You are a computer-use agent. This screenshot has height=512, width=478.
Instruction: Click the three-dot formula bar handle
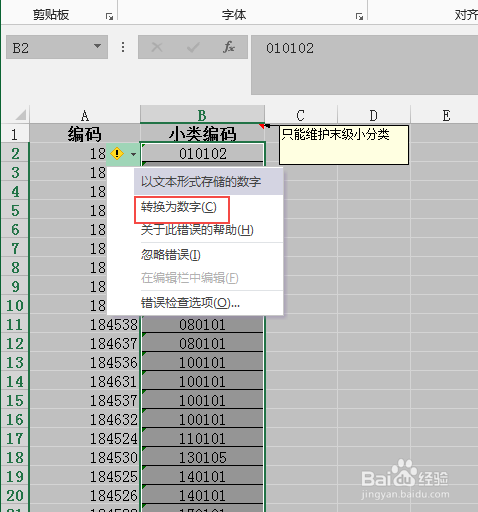coord(123,47)
